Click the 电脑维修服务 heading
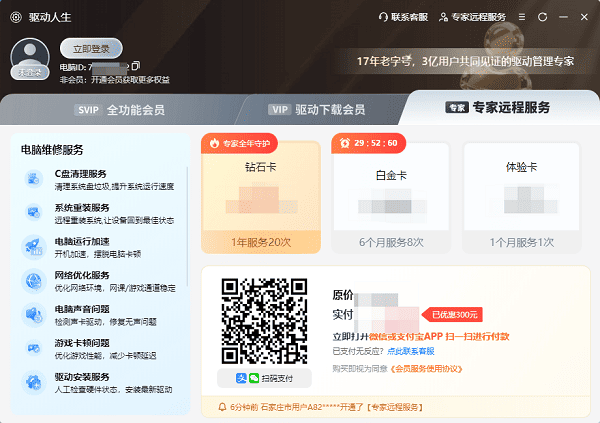The image size is (600, 423). (52, 150)
